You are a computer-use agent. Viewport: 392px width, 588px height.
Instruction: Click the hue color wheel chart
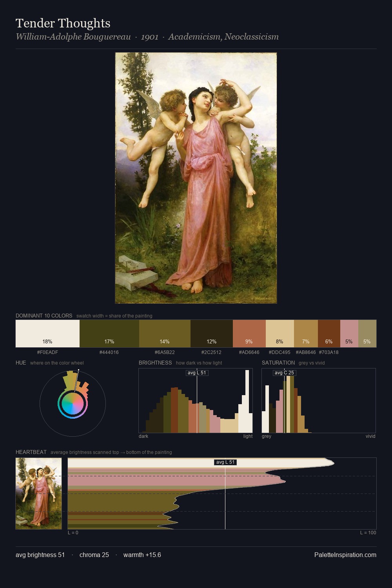[x=73, y=403]
